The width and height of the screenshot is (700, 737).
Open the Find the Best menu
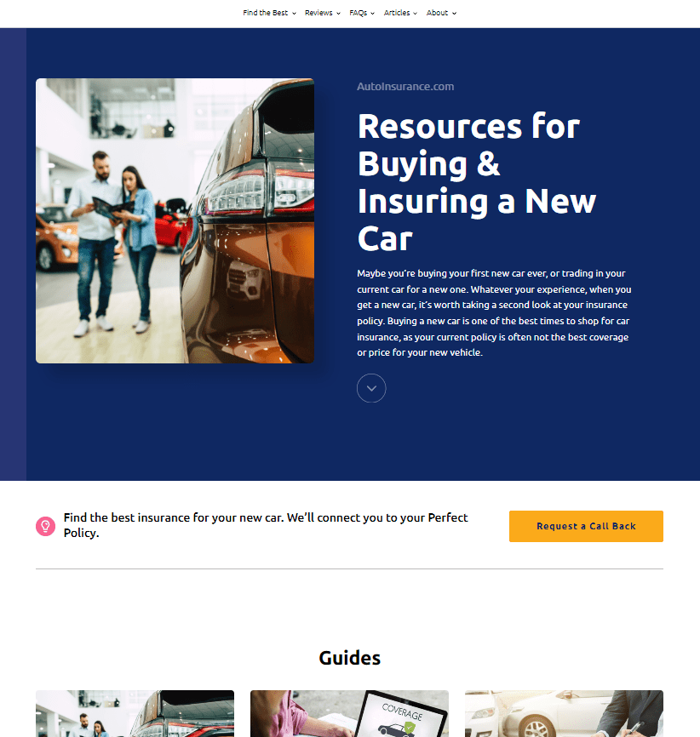tap(266, 13)
